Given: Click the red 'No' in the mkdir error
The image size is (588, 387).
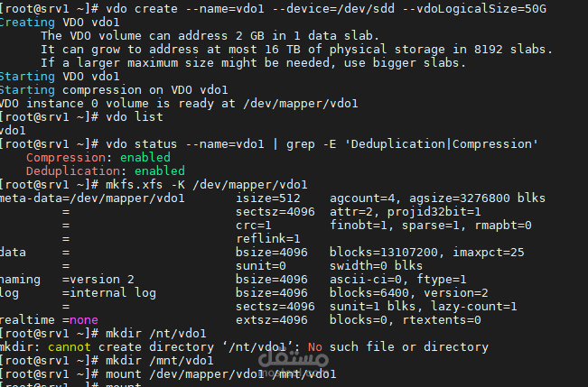Looking at the screenshot, I should click(x=314, y=346).
